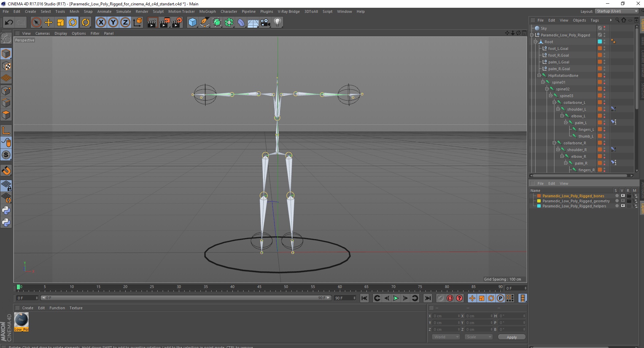Select the foot_L.Goal object

coord(558,49)
